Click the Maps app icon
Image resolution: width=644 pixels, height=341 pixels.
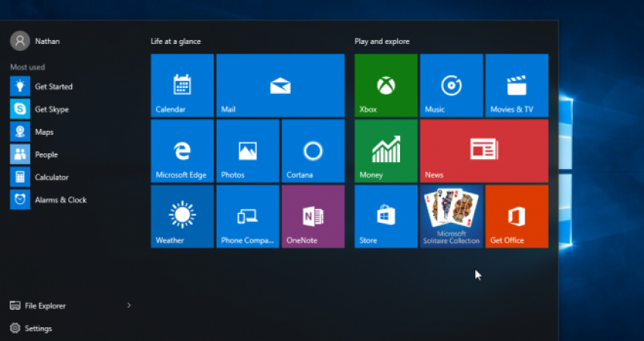point(20,131)
